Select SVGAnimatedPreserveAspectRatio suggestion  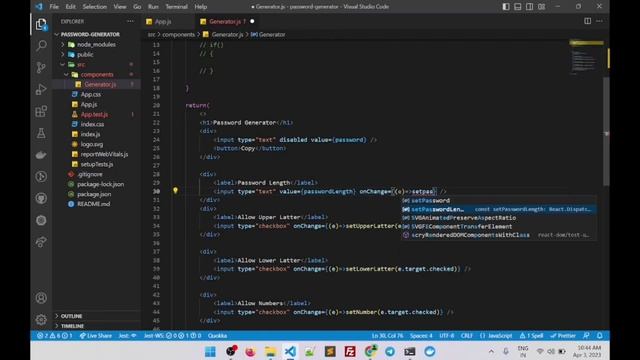[499, 218]
